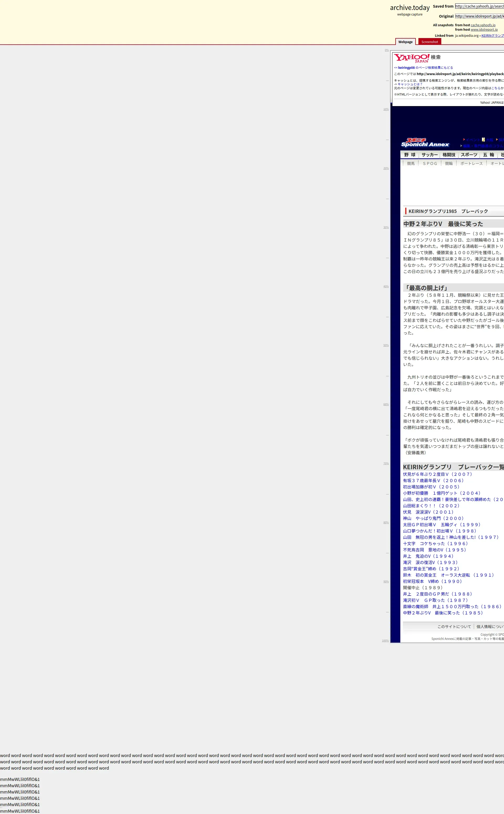Go back to keiringp08 search results link

point(423,68)
